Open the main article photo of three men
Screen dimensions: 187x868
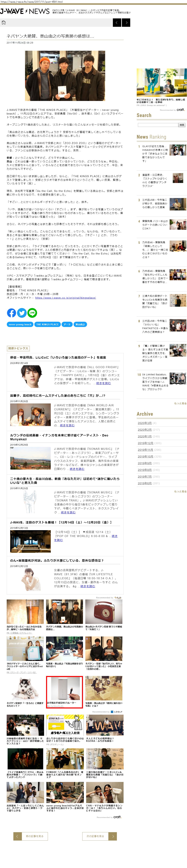(65, 76)
